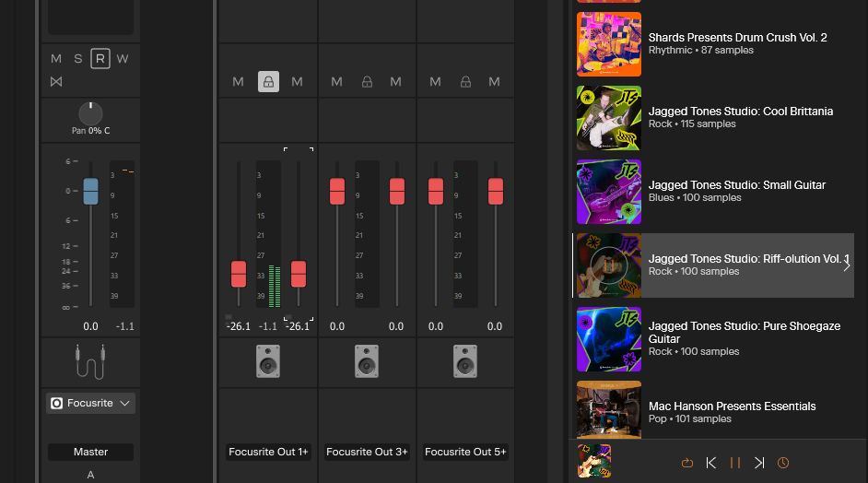
Task: Toggle the R read automation button
Action: click(x=100, y=59)
